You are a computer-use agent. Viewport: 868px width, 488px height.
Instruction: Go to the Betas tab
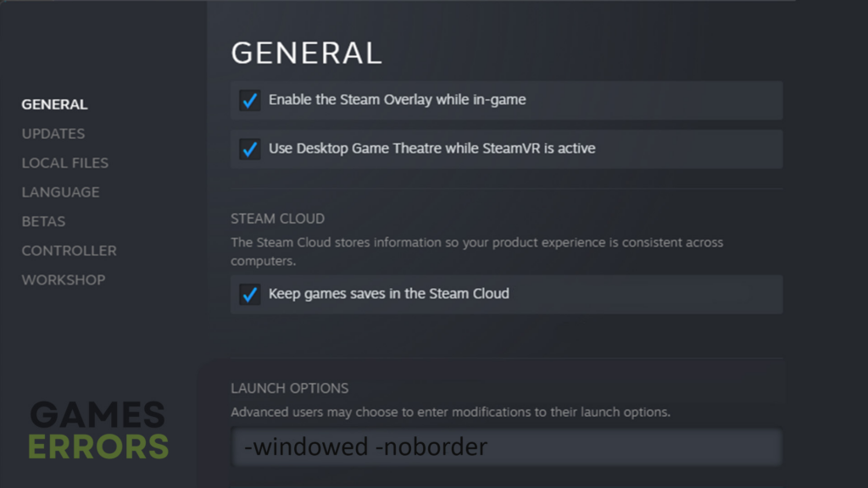coord(43,221)
